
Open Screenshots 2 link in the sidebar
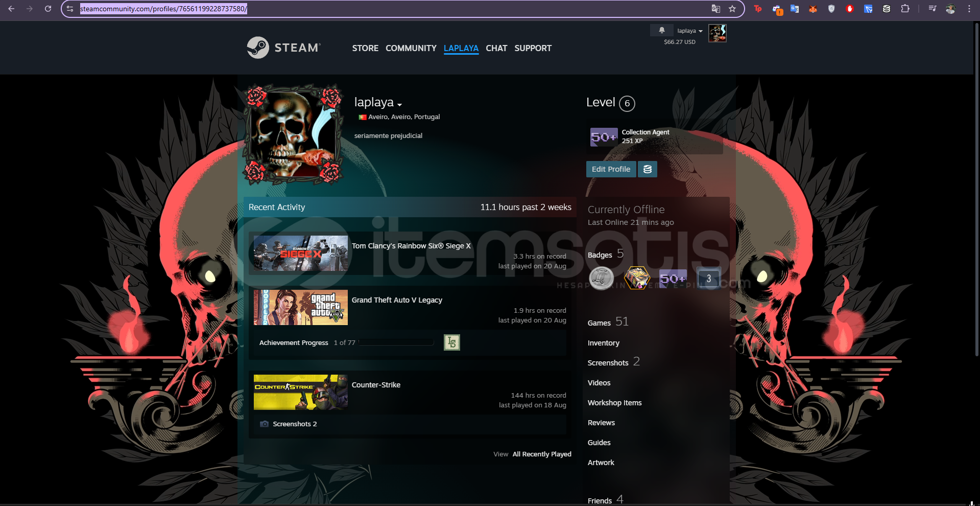(x=614, y=362)
